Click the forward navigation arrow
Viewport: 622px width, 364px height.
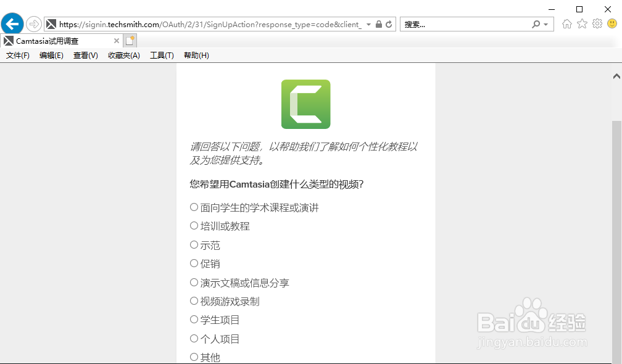click(x=34, y=24)
